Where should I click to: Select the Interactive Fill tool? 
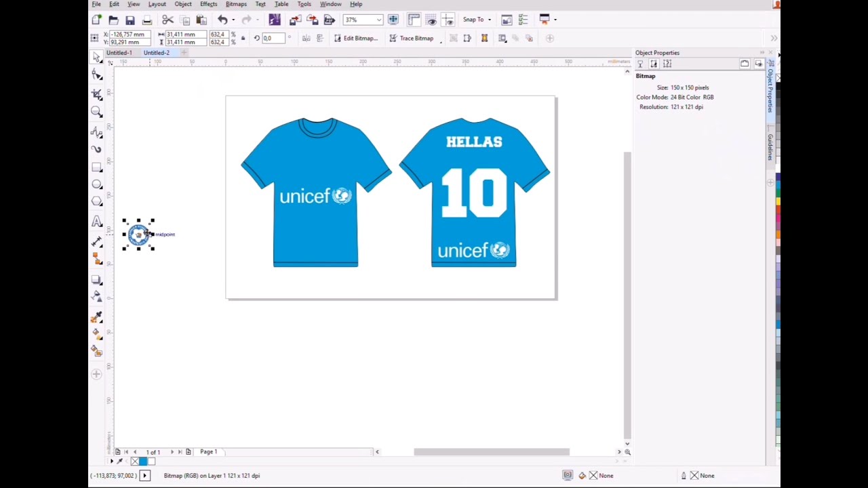(x=96, y=334)
